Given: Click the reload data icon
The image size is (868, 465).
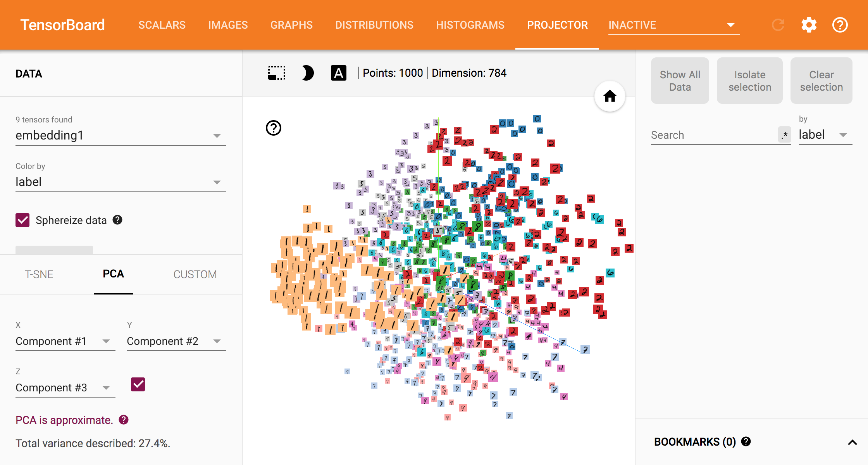Looking at the screenshot, I should [x=778, y=25].
